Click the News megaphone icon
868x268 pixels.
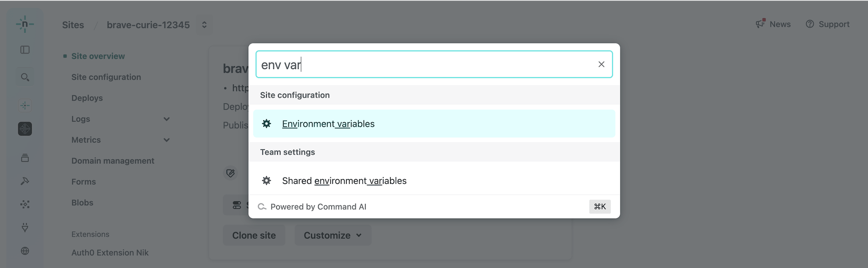[x=760, y=24]
